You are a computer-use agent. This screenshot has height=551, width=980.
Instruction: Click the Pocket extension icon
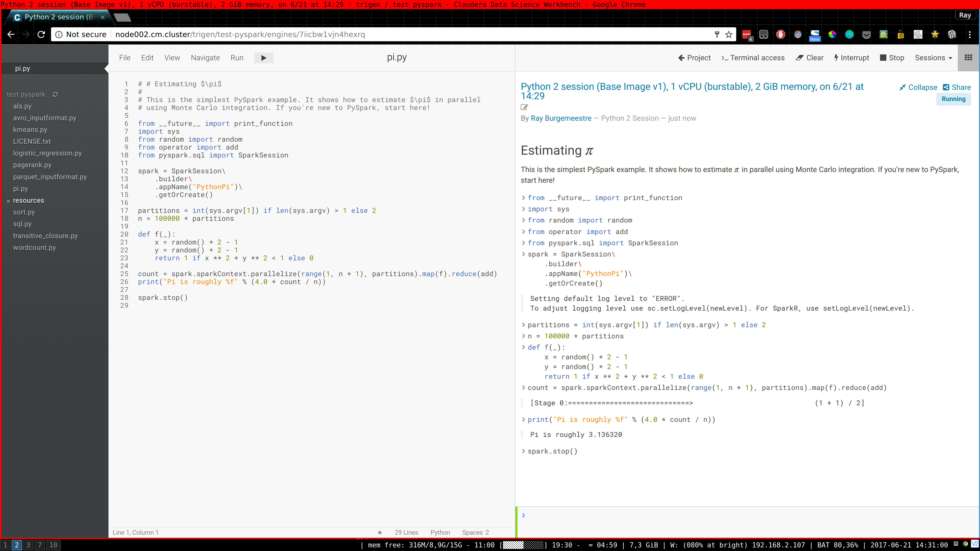point(866,35)
